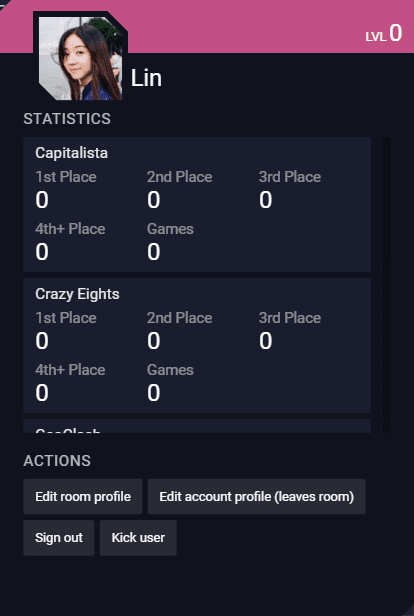Click Capitalista 3rd Place count
The image size is (414, 616).
[266, 200]
